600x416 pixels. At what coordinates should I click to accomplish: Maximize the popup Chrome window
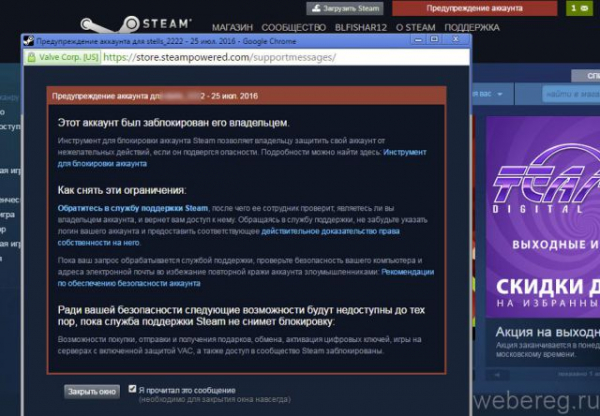pos(434,39)
